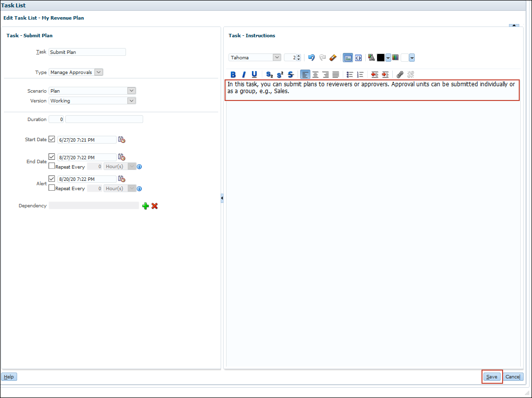532x398 pixels.
Task: Undo last edit in the instructions editor
Action: click(x=311, y=57)
